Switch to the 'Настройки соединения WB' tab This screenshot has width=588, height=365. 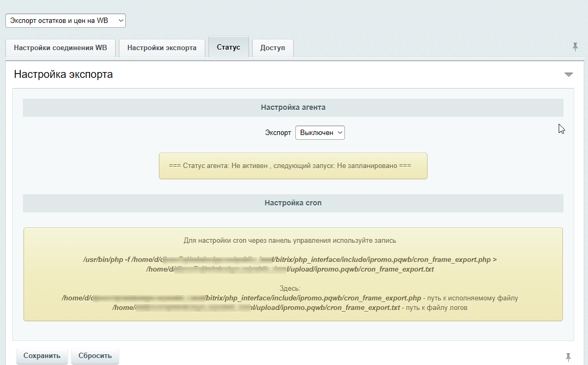tap(60, 47)
